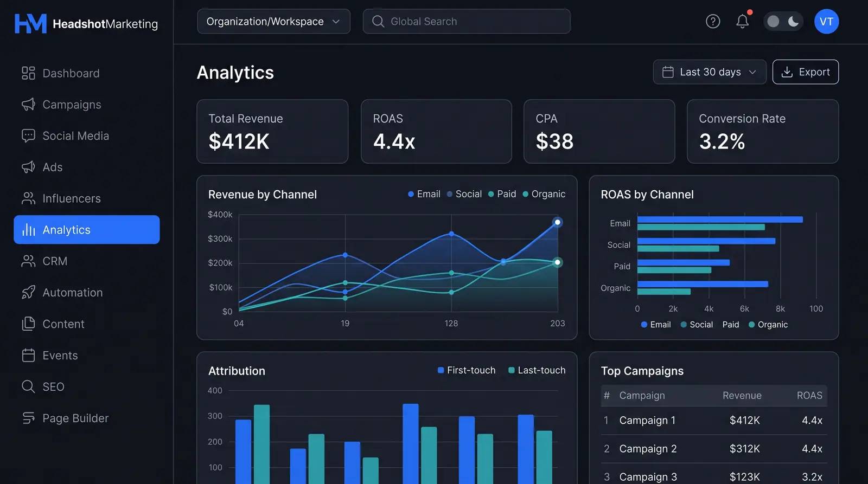Click the Social Media chat icon
This screenshot has width=868, height=484.
pyautogui.click(x=28, y=135)
